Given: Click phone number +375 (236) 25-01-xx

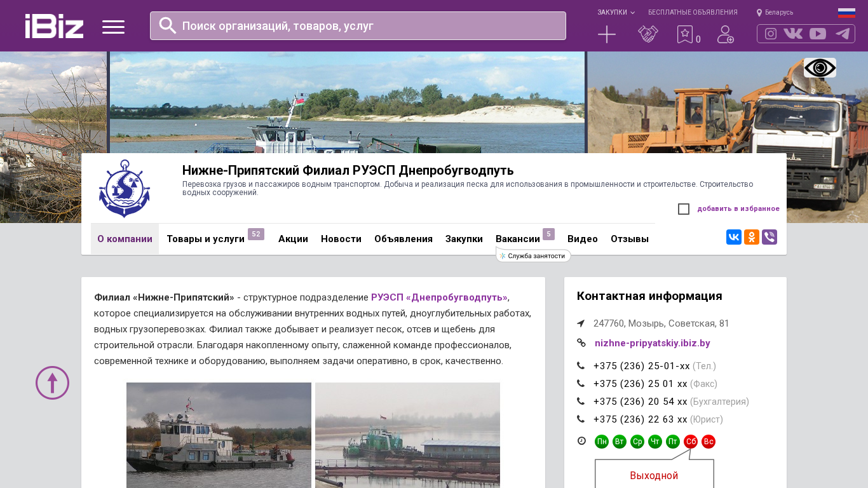Looking at the screenshot, I should click(x=642, y=366).
